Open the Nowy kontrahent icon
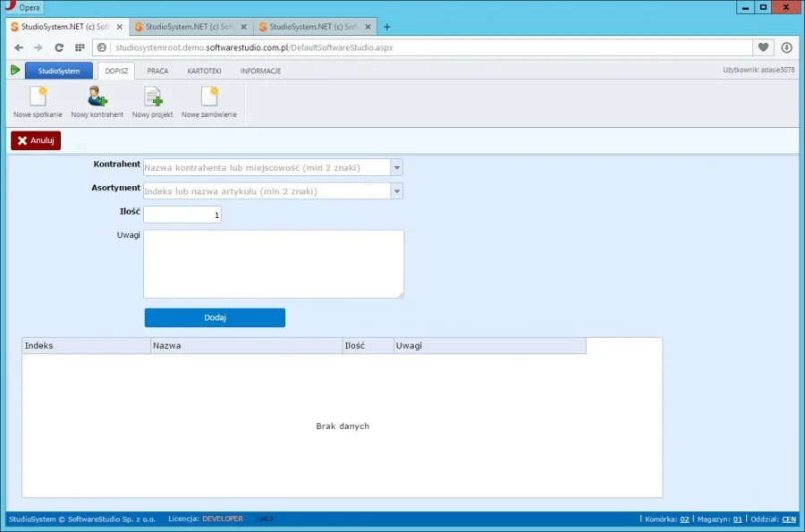Image resolution: width=805 pixels, height=532 pixels. [x=97, y=97]
